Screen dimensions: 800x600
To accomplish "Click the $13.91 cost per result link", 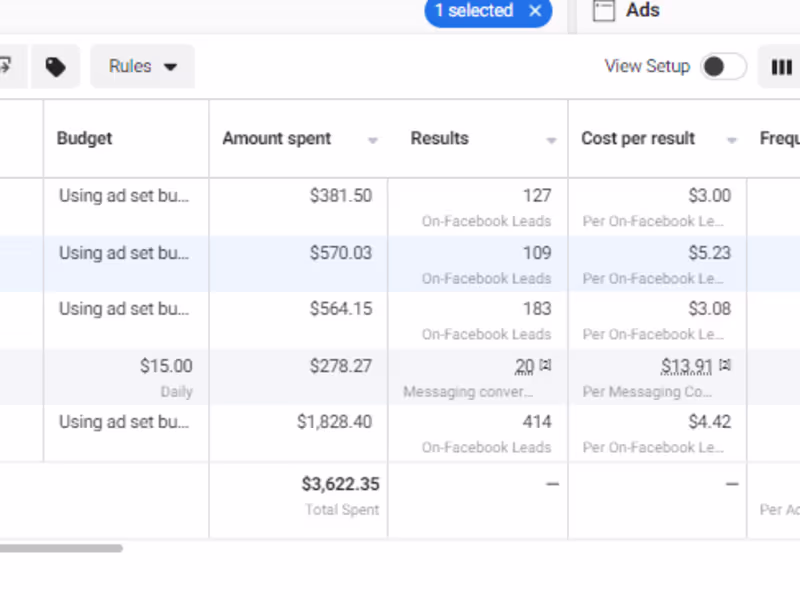I will (x=686, y=366).
